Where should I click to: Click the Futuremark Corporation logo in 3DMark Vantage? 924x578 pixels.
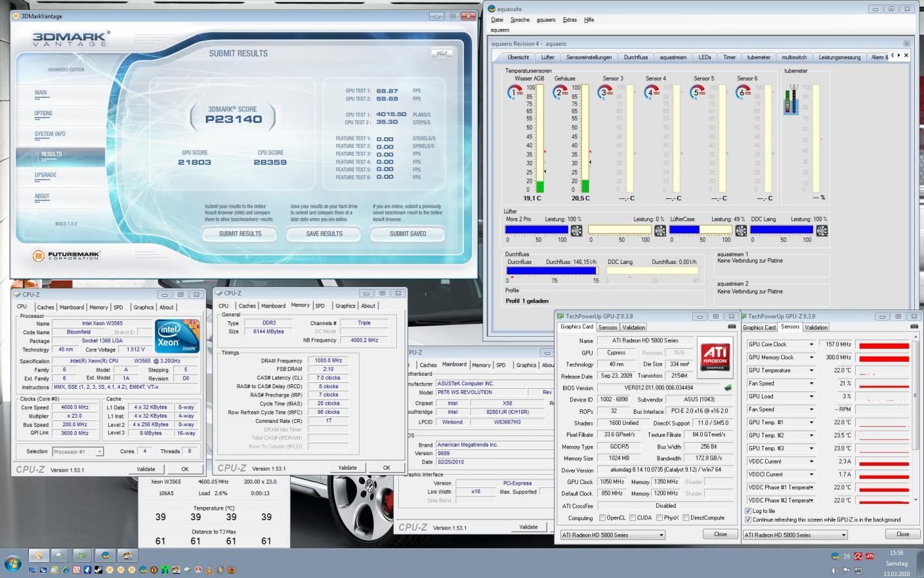[67, 255]
